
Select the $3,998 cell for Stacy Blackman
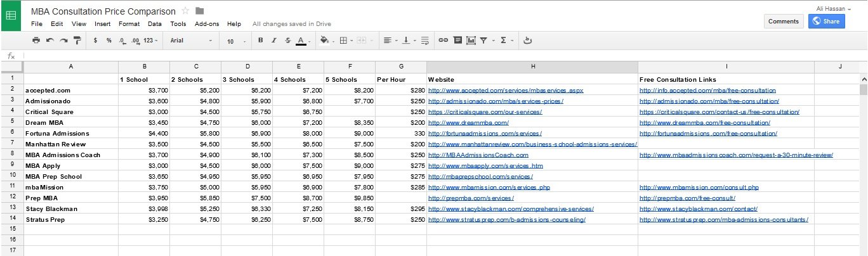point(144,208)
